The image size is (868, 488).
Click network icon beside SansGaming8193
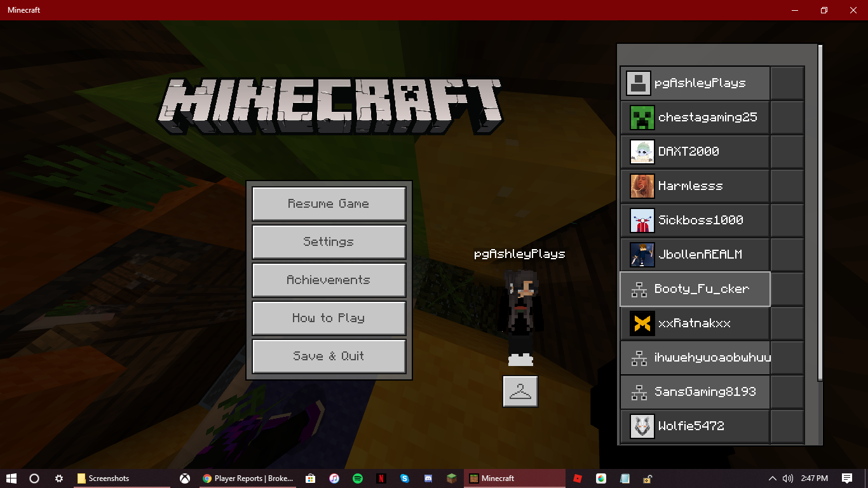pyautogui.click(x=639, y=393)
